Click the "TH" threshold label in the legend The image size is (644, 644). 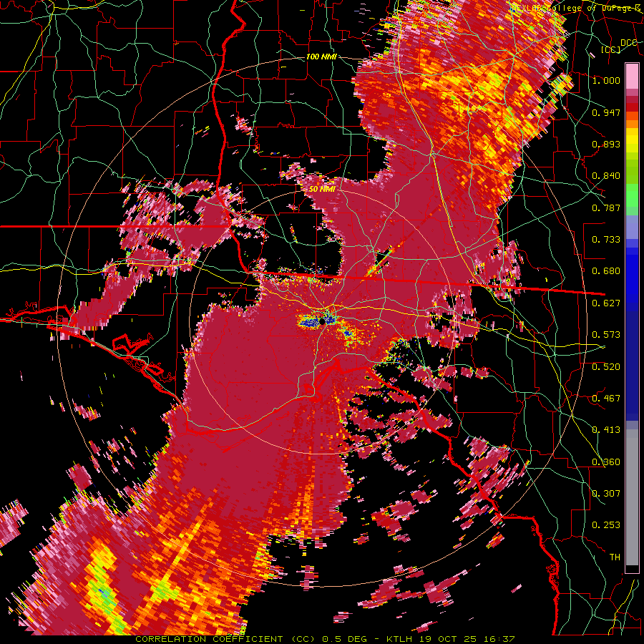(x=615, y=557)
